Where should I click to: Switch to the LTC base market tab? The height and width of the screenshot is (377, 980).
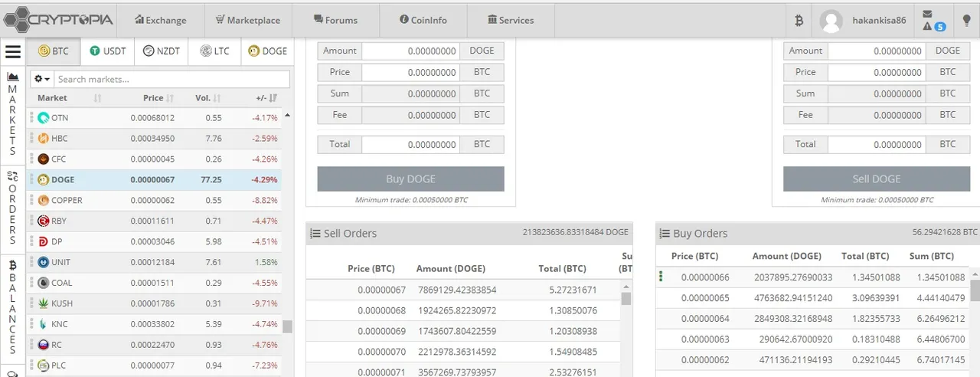click(x=214, y=51)
